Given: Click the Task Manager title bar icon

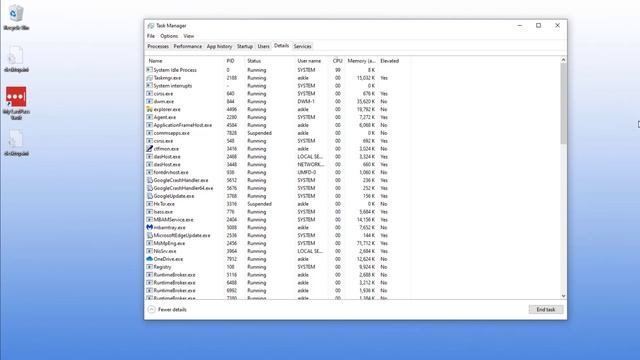Looking at the screenshot, I should (x=151, y=25).
